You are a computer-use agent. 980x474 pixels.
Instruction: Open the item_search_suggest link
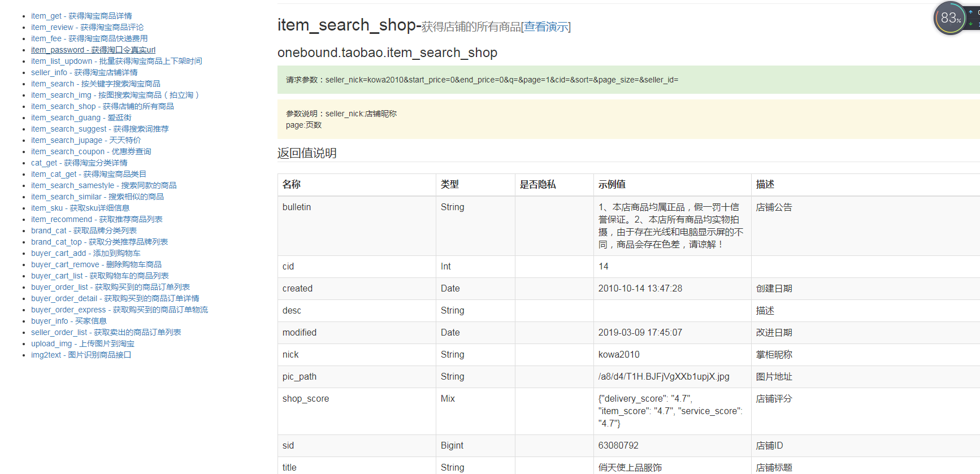pos(100,129)
